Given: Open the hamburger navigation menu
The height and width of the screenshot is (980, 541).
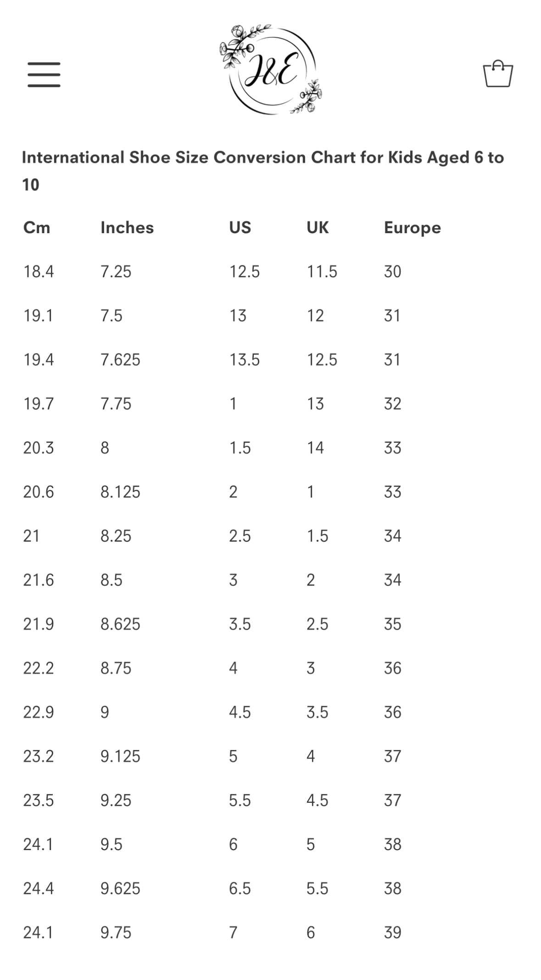Looking at the screenshot, I should click(44, 74).
